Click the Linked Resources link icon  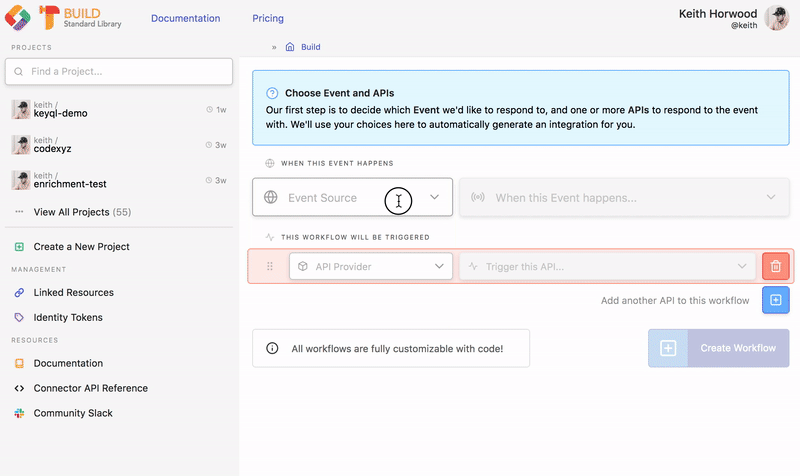pos(19,293)
